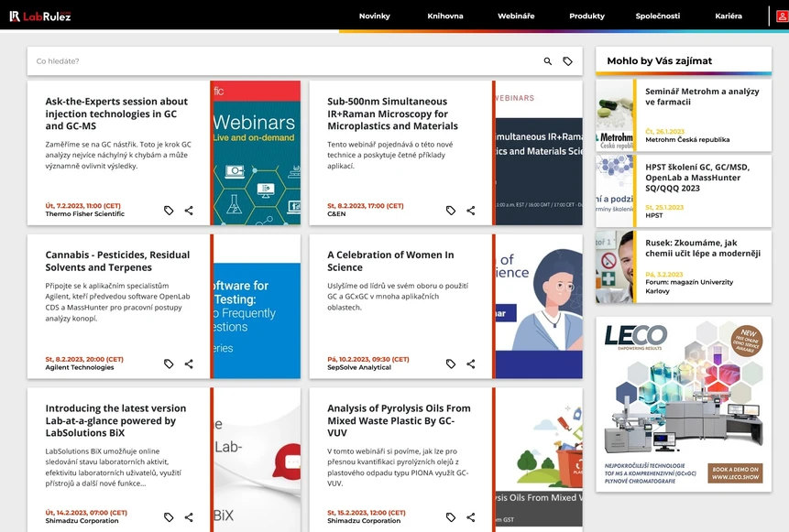Click the Co hledáte search field
Image resolution: width=789 pixels, height=532 pixels.
point(275,60)
